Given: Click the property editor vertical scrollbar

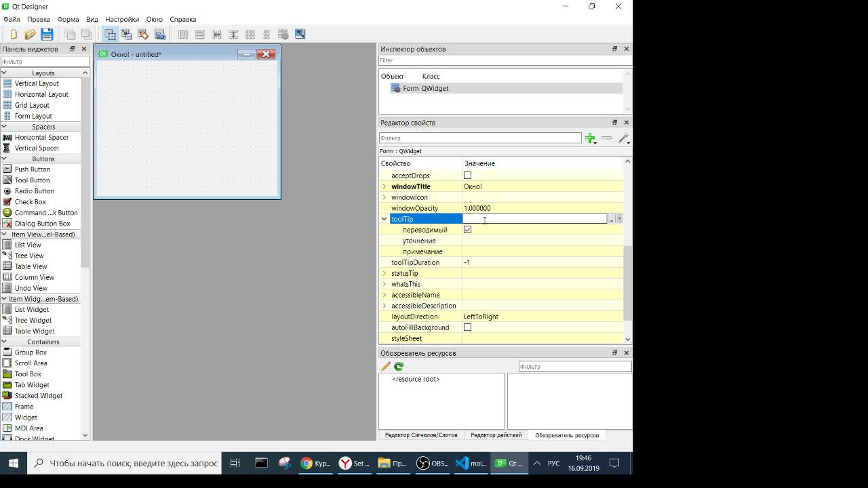Looking at the screenshot, I should pyautogui.click(x=627, y=283).
